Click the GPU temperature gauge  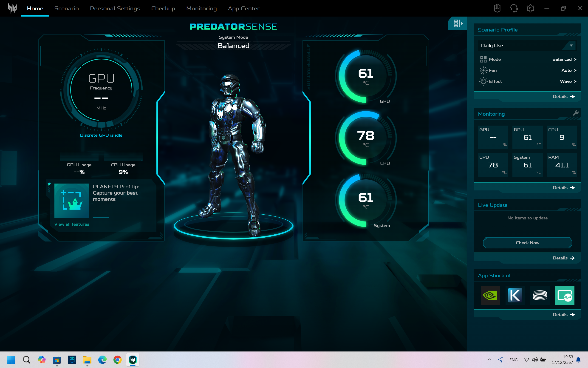(366, 76)
